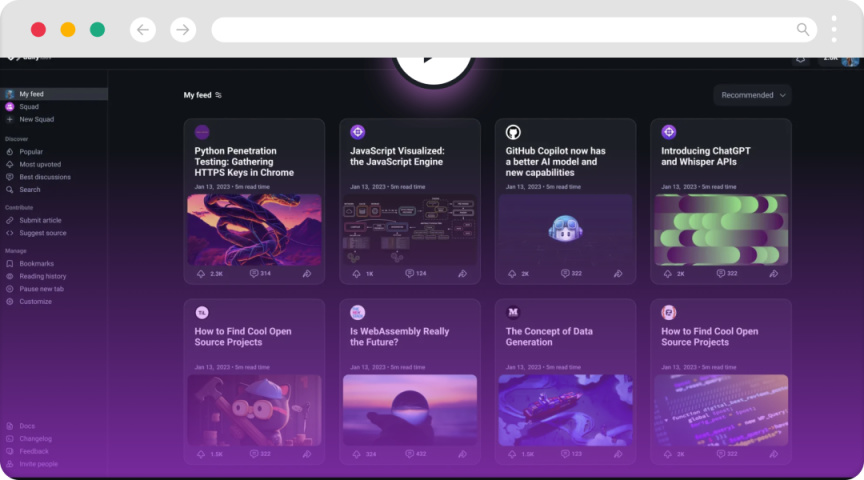Open The Concept of Data Generation title
This screenshot has width=864, height=480.
[x=549, y=337]
